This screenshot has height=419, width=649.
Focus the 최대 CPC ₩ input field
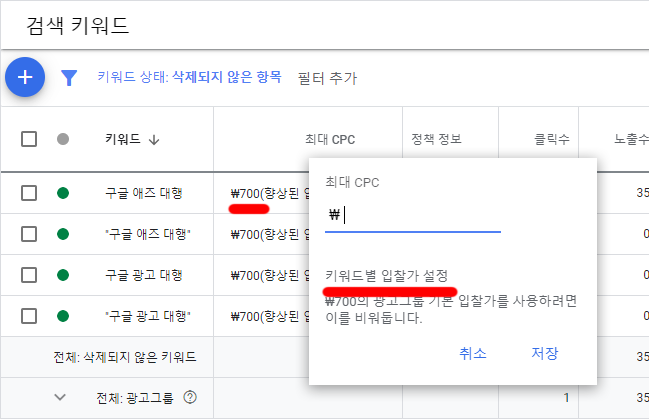click(x=413, y=215)
